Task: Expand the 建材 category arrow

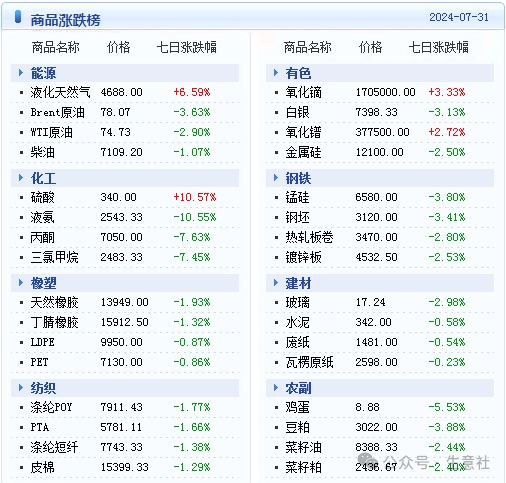Action: (x=276, y=282)
